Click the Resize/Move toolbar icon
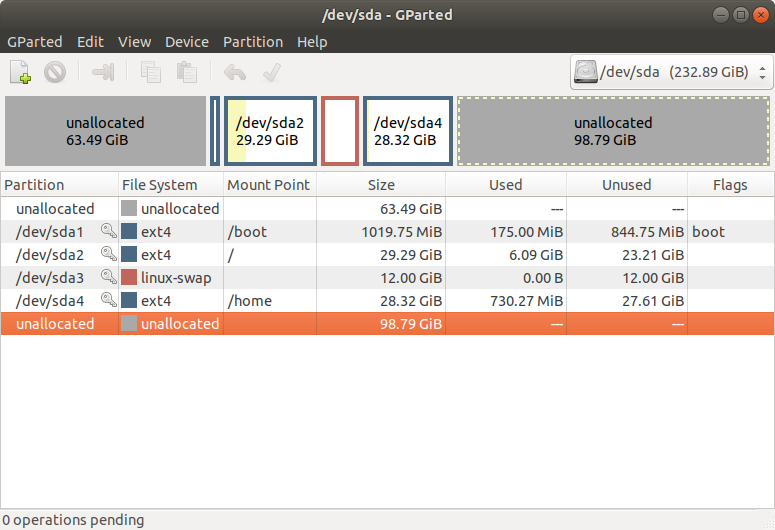The image size is (775, 530). [x=103, y=72]
